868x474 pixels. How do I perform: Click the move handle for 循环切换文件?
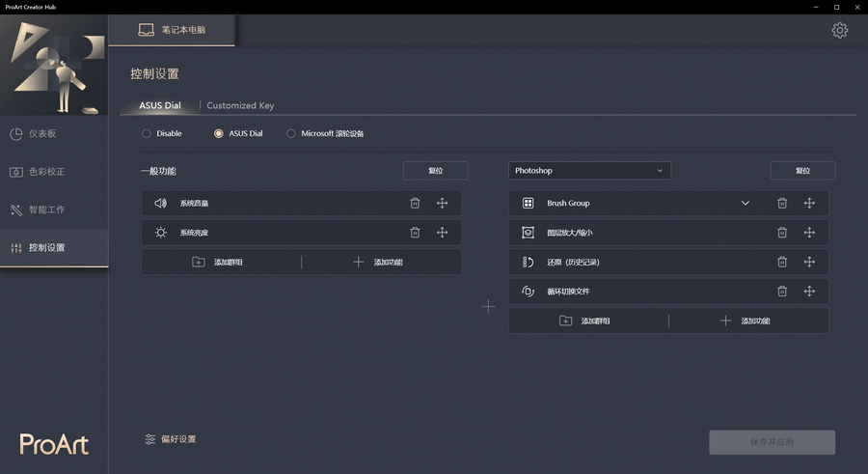click(809, 292)
